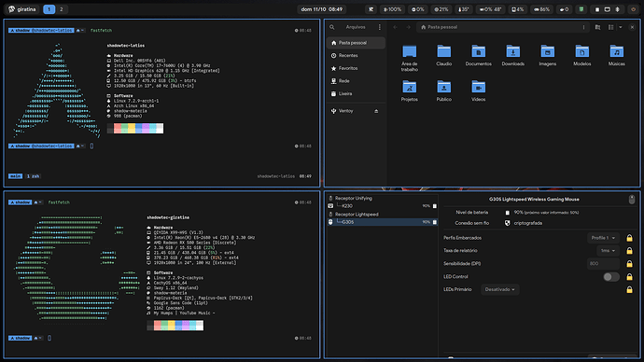Image resolution: width=644 pixels, height=362 pixels.
Task: Click the shadowtec-giratina hostname text
Action: click(168, 217)
